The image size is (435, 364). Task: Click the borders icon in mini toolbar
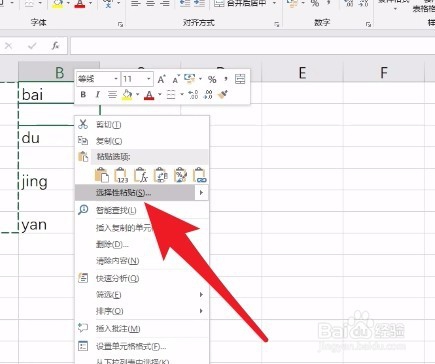click(171, 95)
